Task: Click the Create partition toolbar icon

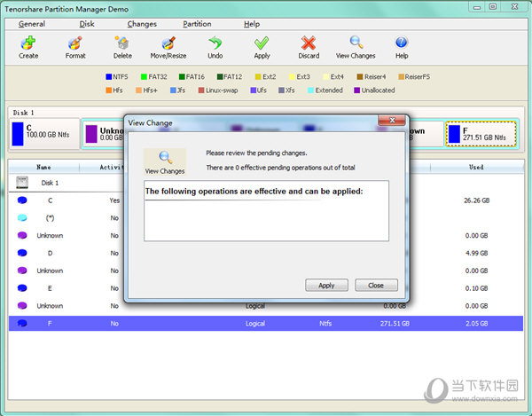Action: pyautogui.click(x=28, y=43)
